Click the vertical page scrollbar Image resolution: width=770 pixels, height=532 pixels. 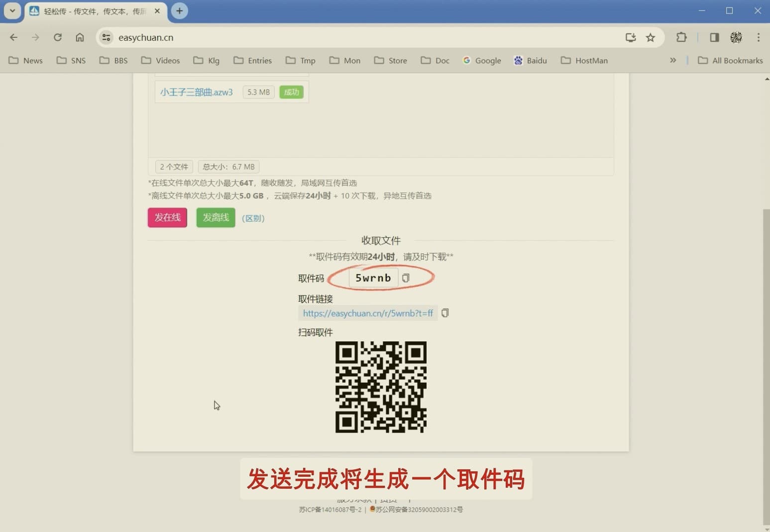click(x=767, y=367)
